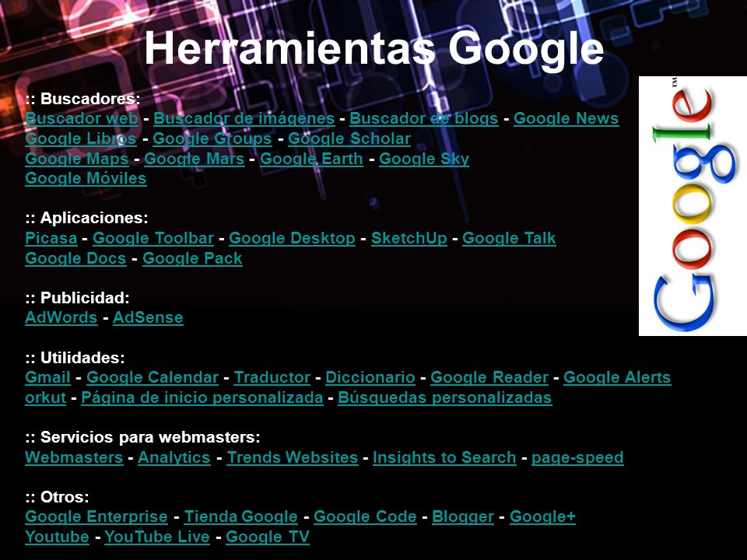
Task: Select the ':: Buscadores:' heading
Action: [82, 99]
